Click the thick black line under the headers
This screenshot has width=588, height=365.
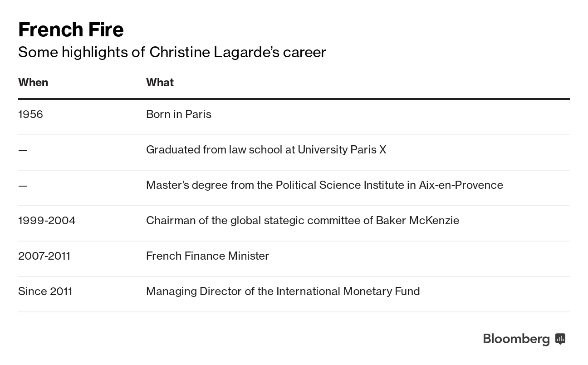click(294, 99)
